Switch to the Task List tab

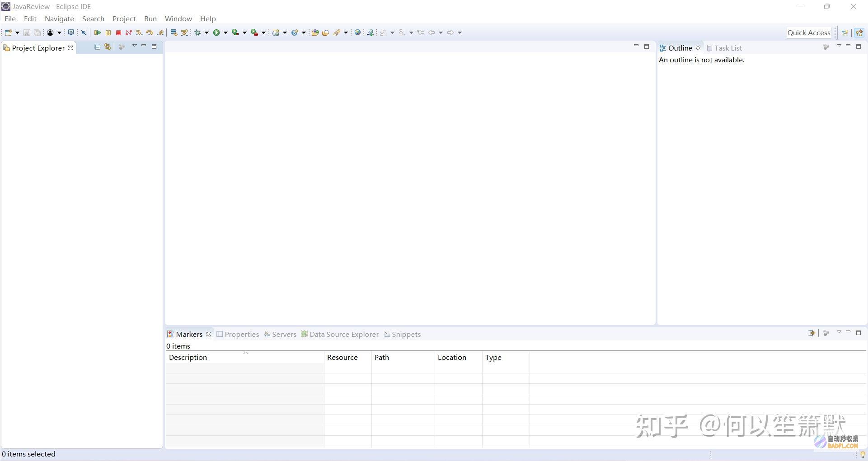pos(724,48)
